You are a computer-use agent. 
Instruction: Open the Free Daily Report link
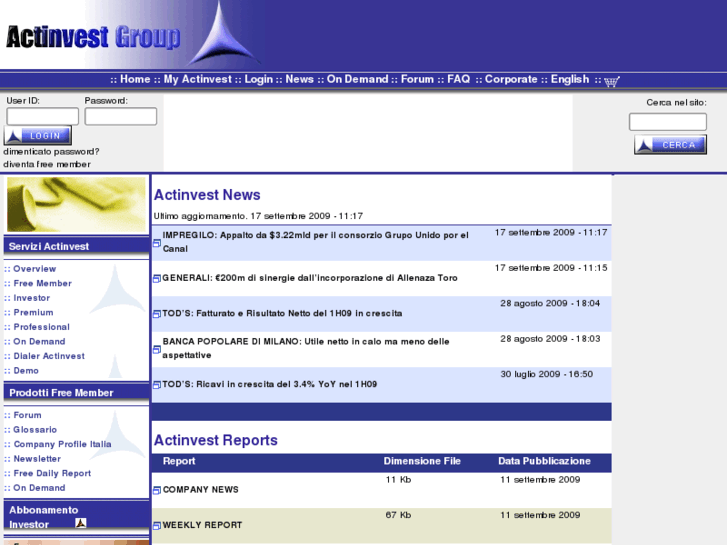[x=52, y=474]
